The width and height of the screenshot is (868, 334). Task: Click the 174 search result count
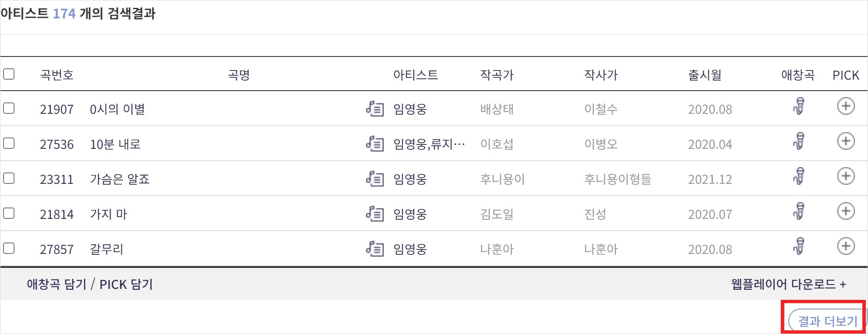63,14
